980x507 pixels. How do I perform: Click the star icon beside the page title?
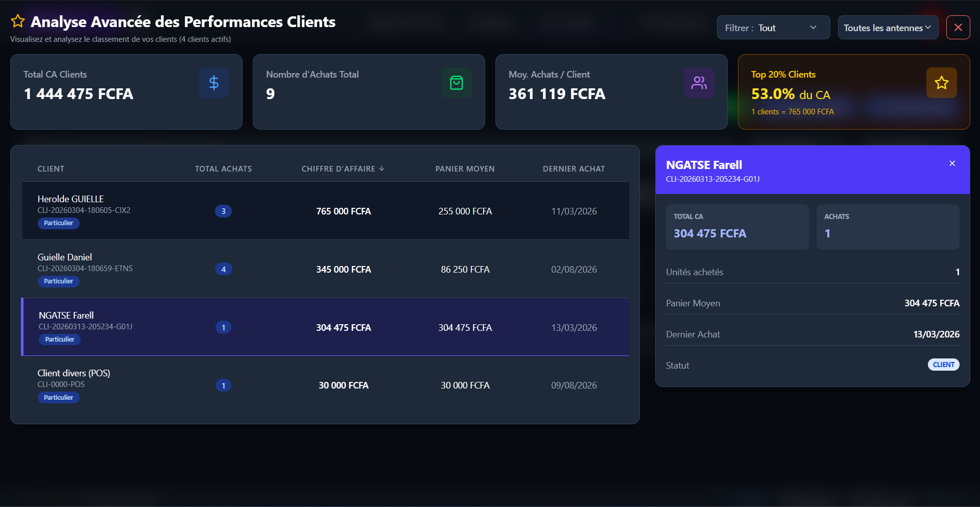click(18, 21)
